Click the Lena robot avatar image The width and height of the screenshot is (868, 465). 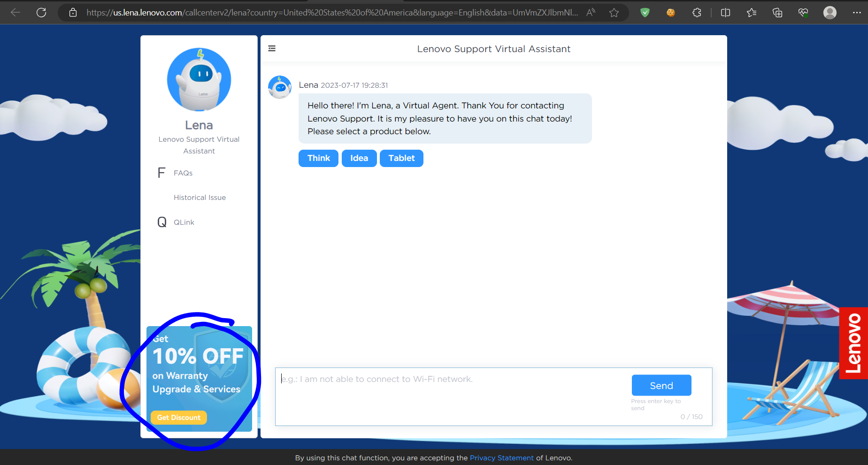[x=199, y=79]
